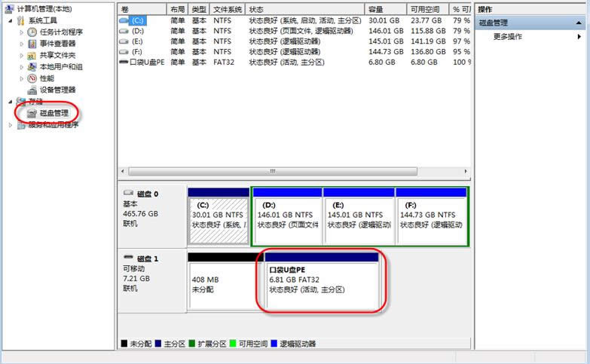
Task: Sort by 文件系统 column header
Action: point(229,9)
